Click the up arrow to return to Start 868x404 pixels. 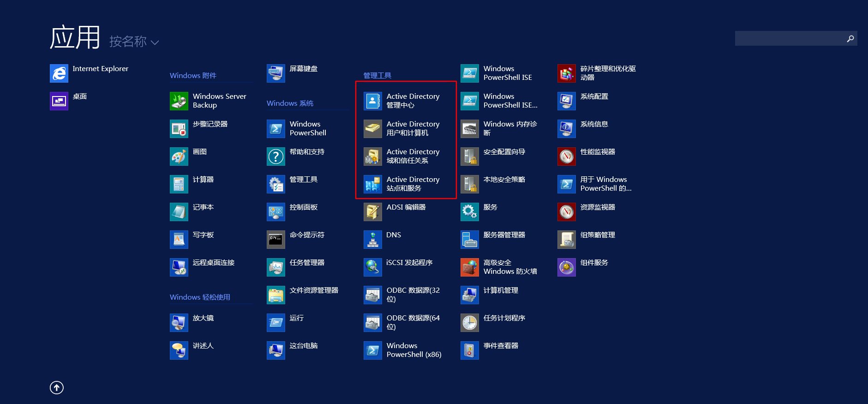(x=57, y=387)
